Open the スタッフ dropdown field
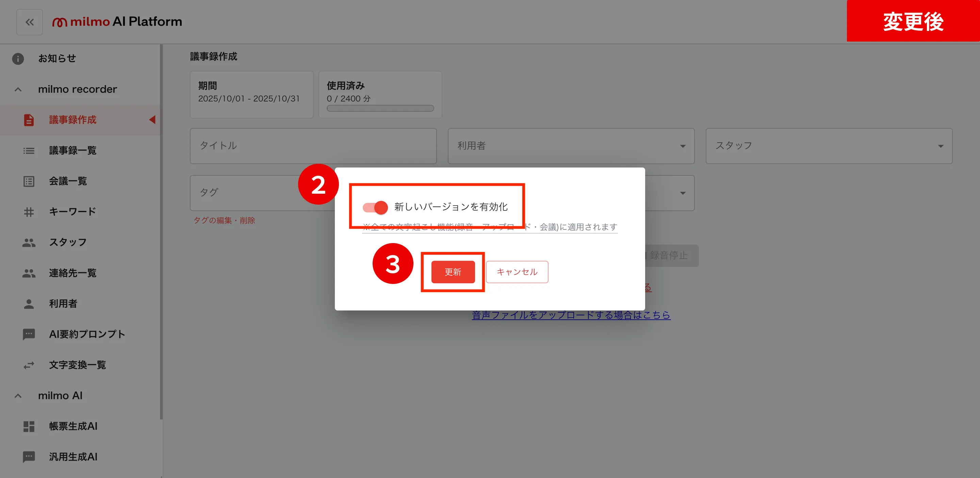Image resolution: width=980 pixels, height=478 pixels. pos(829,146)
